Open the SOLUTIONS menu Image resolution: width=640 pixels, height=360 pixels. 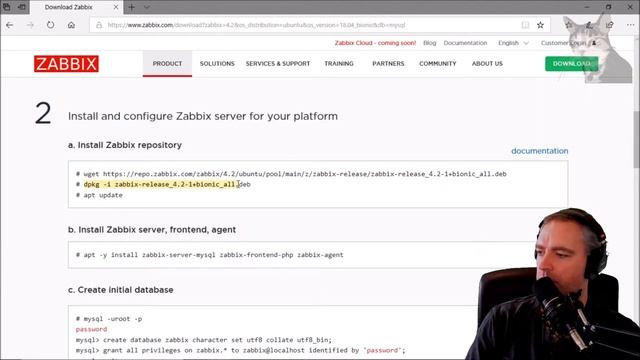tap(217, 64)
